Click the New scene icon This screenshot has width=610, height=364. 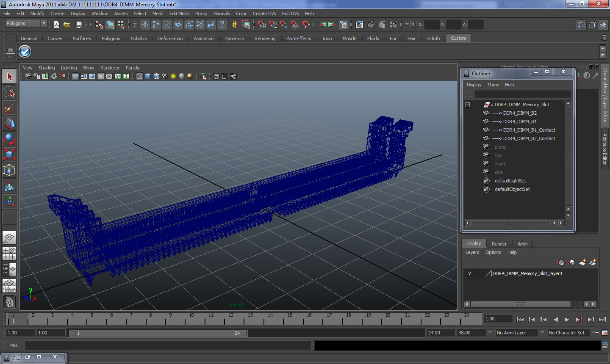57,25
